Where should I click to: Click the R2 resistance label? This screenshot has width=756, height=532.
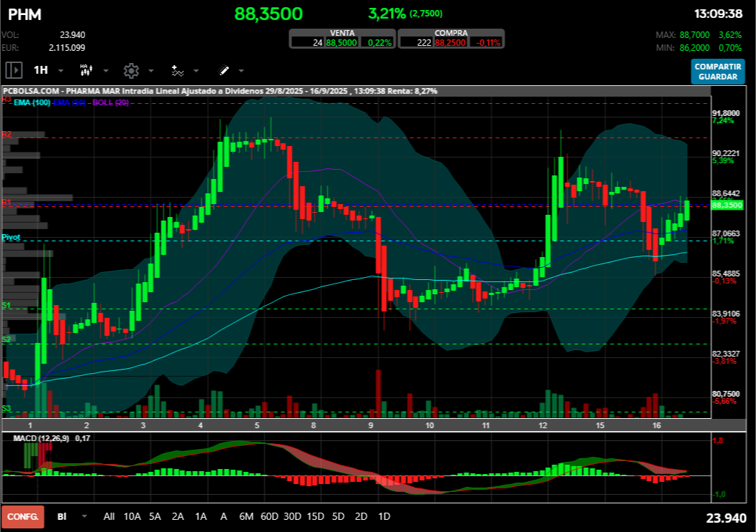tap(6, 134)
